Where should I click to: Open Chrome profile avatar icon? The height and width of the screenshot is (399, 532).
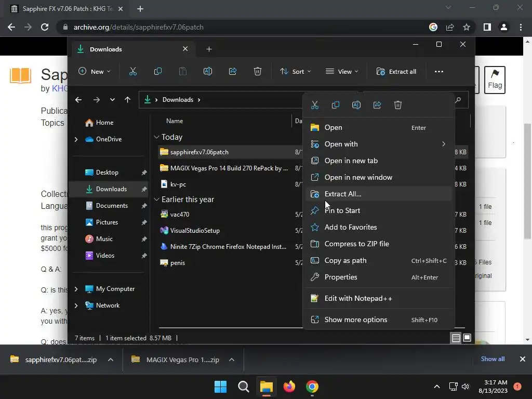coord(504,27)
